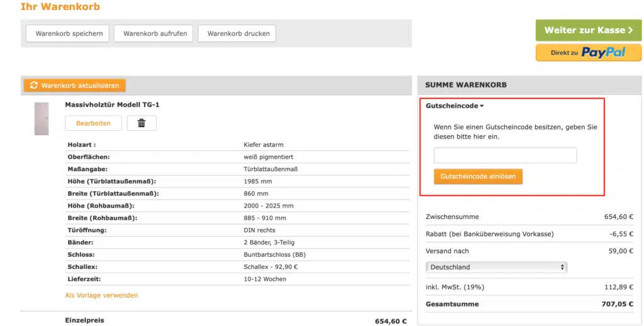Proceed with Weiter zur Kasse
Screen dimensions: 644x326
(x=588, y=30)
